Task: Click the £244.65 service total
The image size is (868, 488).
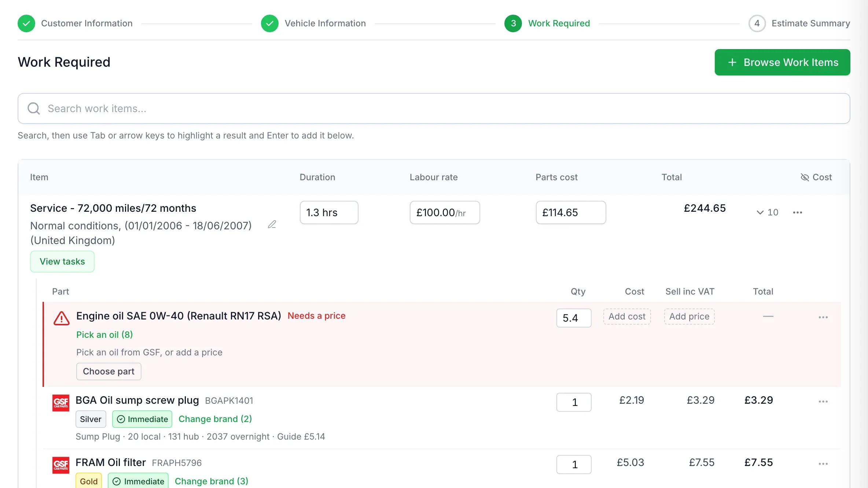Action: point(705,208)
